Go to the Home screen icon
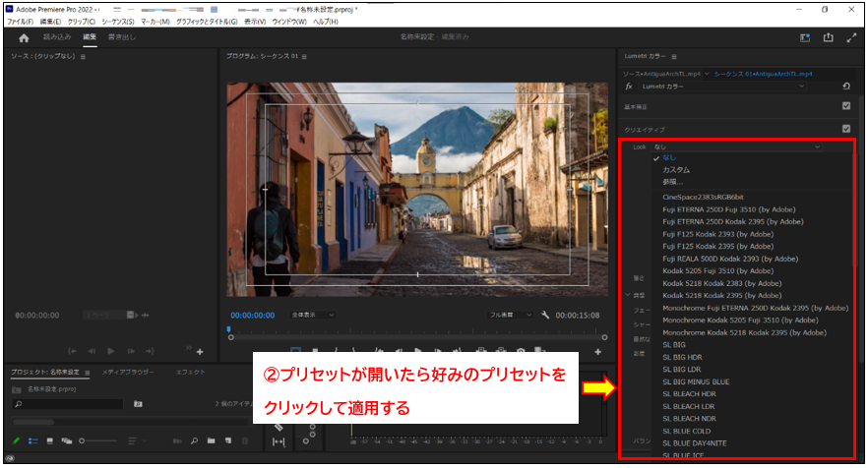 coord(24,38)
